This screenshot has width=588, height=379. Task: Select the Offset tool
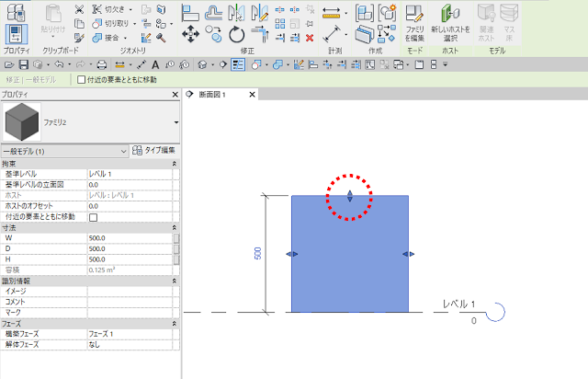pos(213,12)
